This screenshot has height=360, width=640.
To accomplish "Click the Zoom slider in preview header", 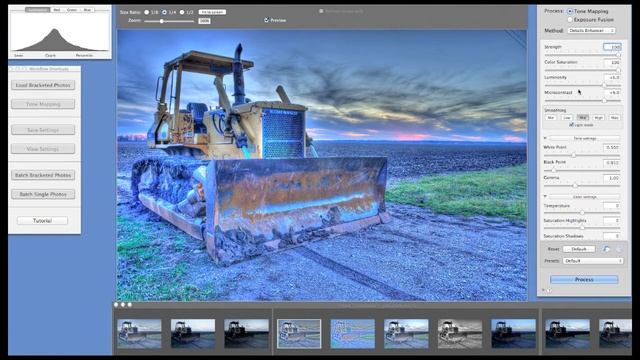I will click(x=169, y=21).
